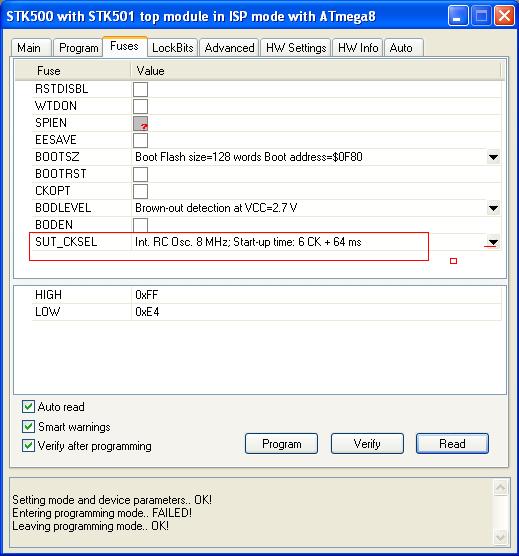Open the LockBits tab
This screenshot has height=556, width=519.
[173, 48]
